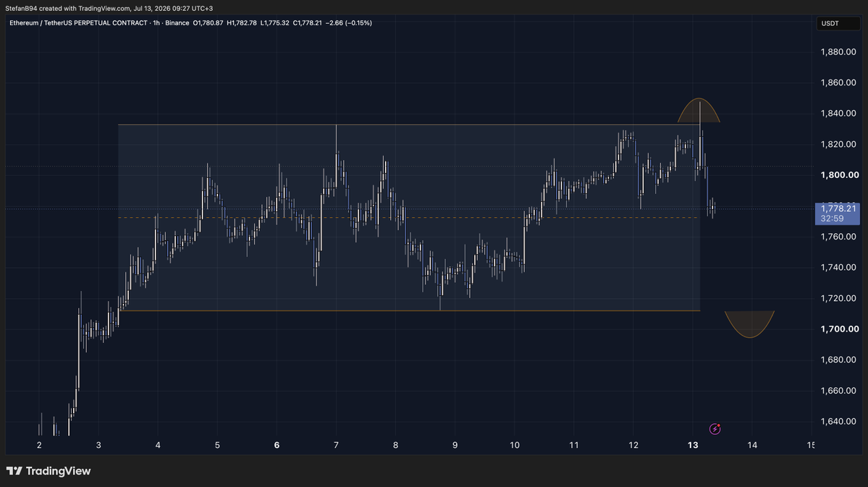
Task: Click the 1,880.00 price axis label
Action: coord(838,52)
